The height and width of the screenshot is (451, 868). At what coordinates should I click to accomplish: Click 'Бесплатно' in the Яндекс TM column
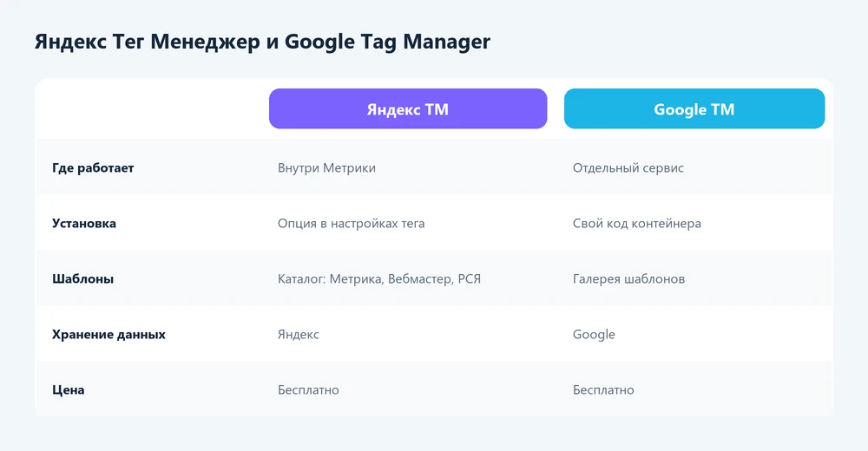point(308,390)
